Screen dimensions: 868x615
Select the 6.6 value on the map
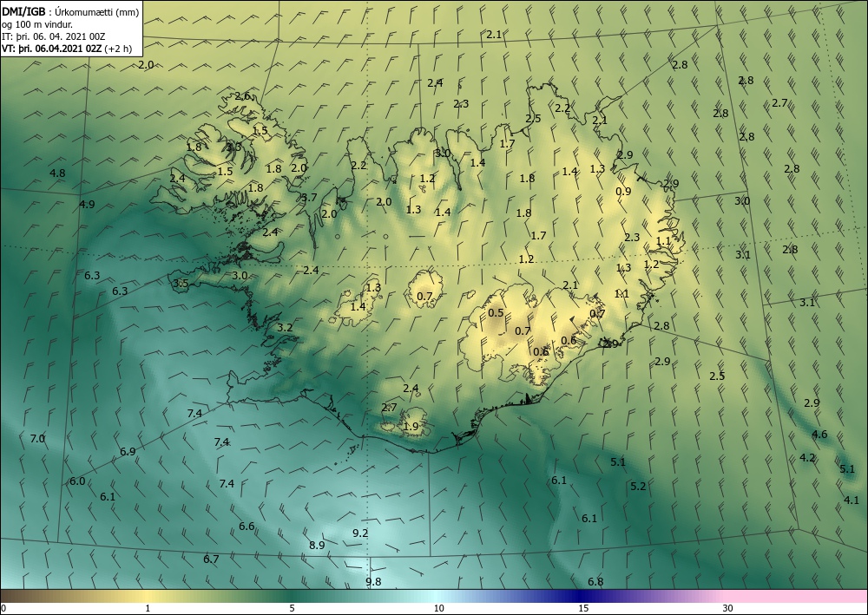pyautogui.click(x=247, y=526)
